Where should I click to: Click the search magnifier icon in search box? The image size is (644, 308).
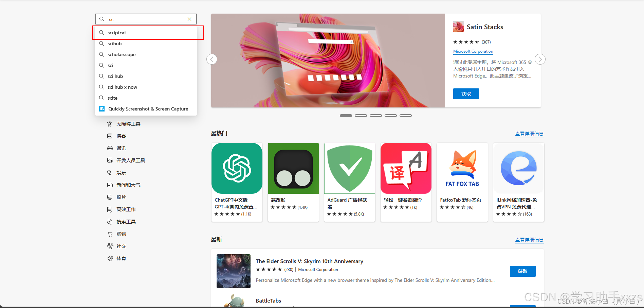[x=102, y=19]
